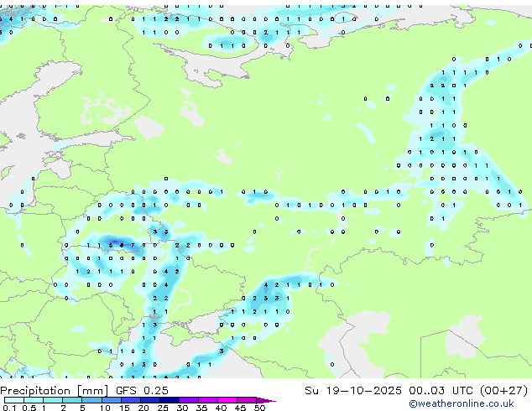Select the legend swatch between 5 and 10
Viewport: 532px width, 411px height.
tap(91, 400)
